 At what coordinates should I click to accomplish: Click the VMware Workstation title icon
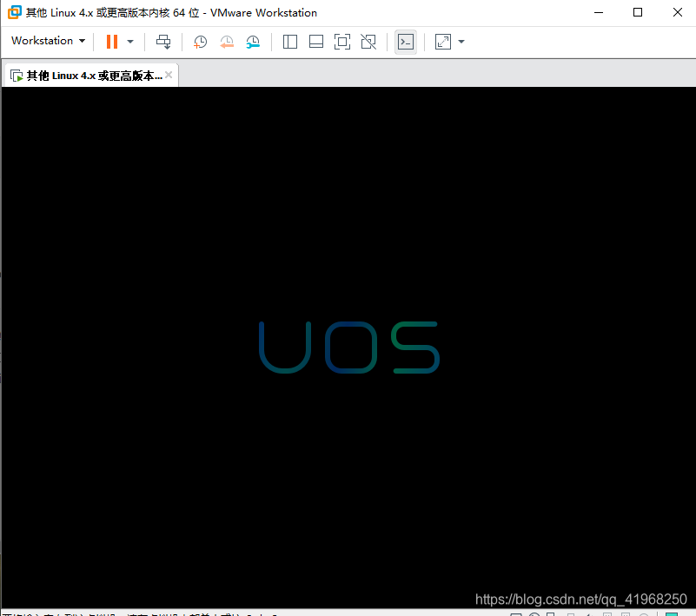click(x=14, y=12)
